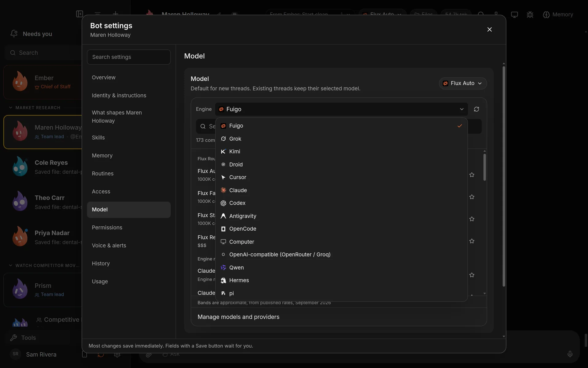Pick Droid engine in dropdown
The width and height of the screenshot is (588, 368).
(341, 164)
